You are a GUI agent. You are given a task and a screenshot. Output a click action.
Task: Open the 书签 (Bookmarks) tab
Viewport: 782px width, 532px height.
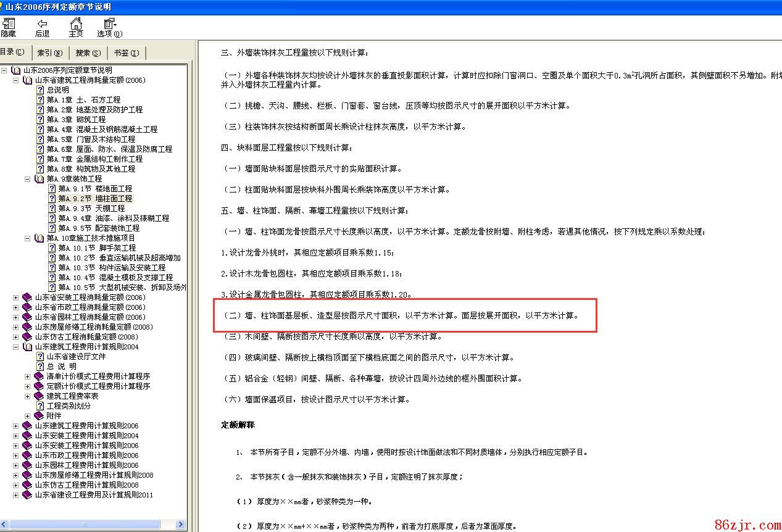[126, 53]
